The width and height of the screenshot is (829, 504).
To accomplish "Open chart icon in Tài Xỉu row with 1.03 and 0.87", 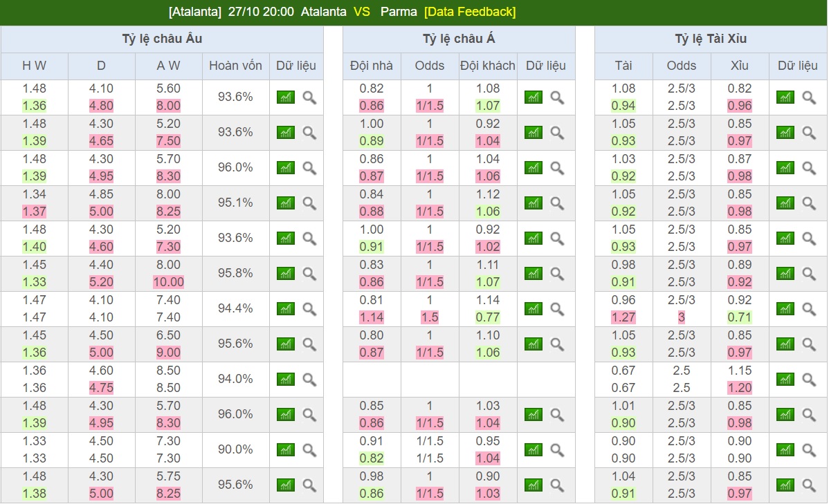I will (x=785, y=168).
